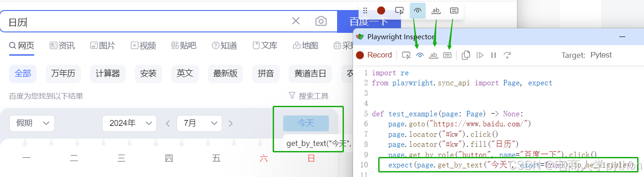Select the 网页 tab
This screenshot has width=644, height=177.
click(21, 46)
